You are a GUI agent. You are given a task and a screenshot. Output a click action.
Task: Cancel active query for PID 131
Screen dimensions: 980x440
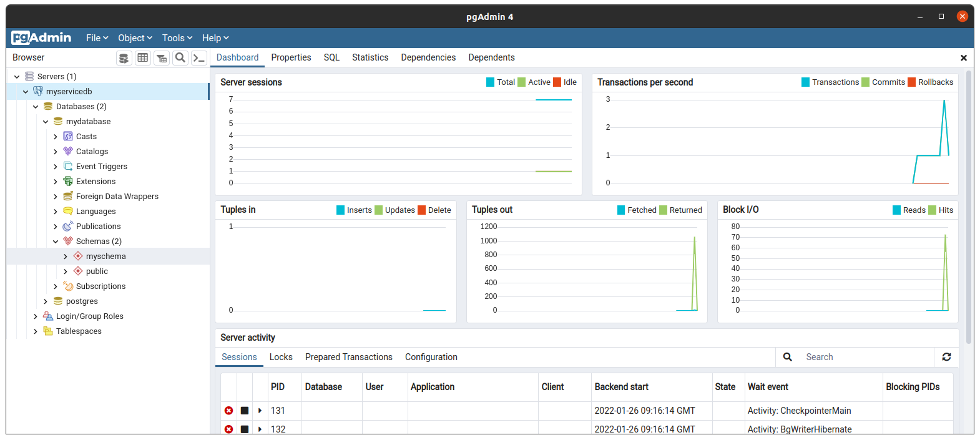pyautogui.click(x=245, y=411)
